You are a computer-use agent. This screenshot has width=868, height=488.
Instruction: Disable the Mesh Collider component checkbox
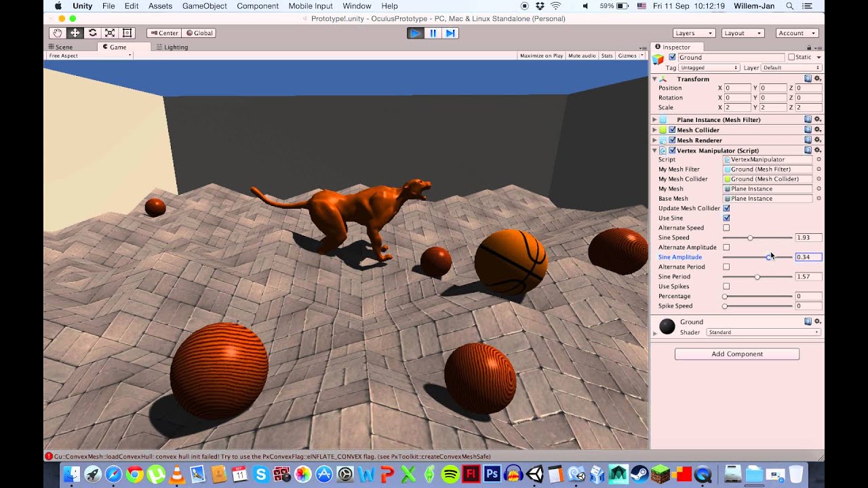coord(672,129)
